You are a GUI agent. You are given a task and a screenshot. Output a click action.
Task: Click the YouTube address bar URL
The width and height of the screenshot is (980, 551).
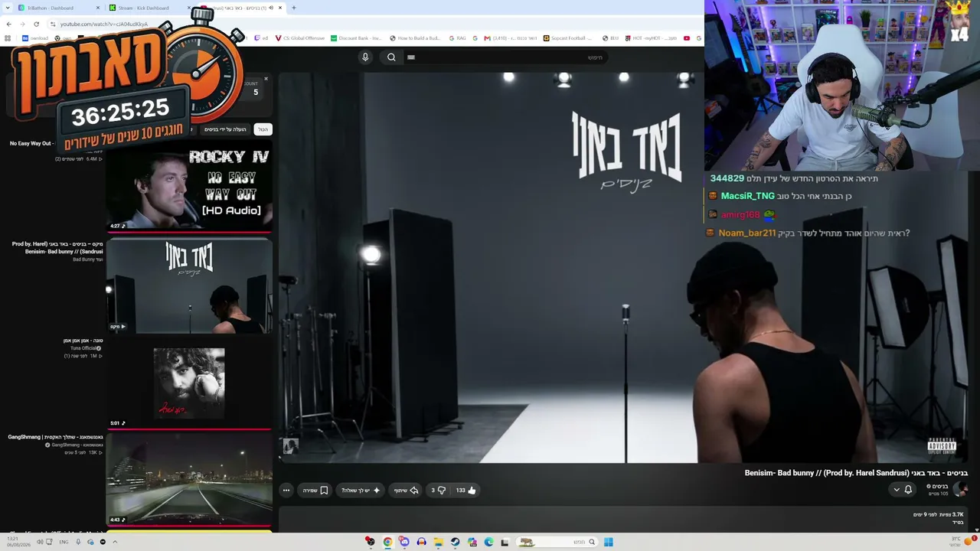coord(104,24)
